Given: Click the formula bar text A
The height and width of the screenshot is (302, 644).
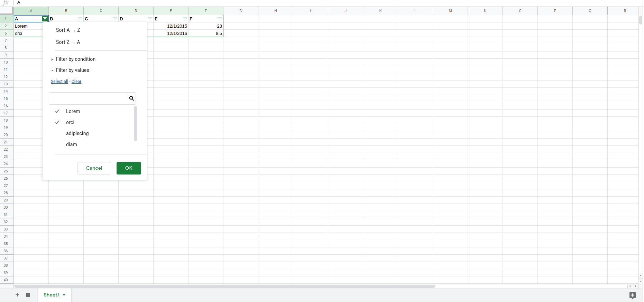Looking at the screenshot, I should 19,2.
